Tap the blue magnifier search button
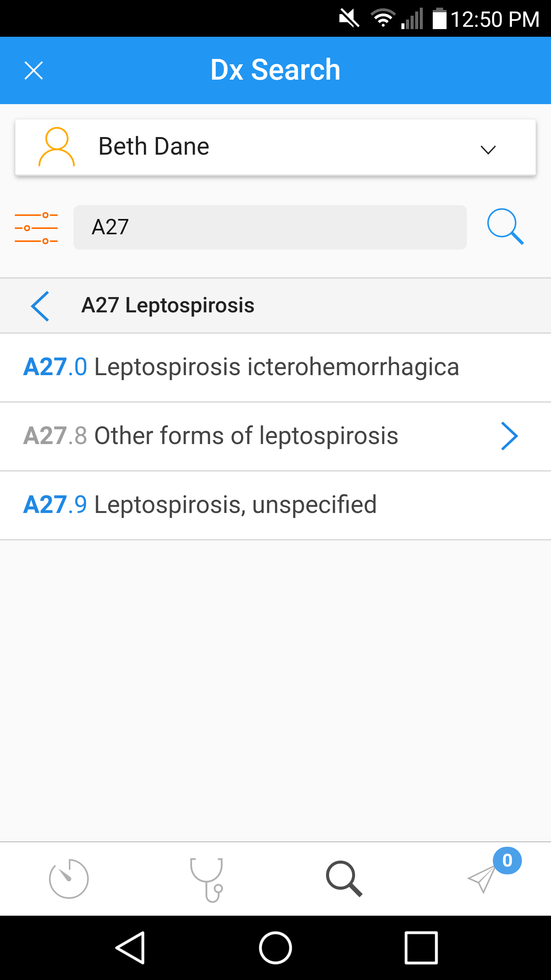Viewport: 551px width, 980px height. coord(505,227)
